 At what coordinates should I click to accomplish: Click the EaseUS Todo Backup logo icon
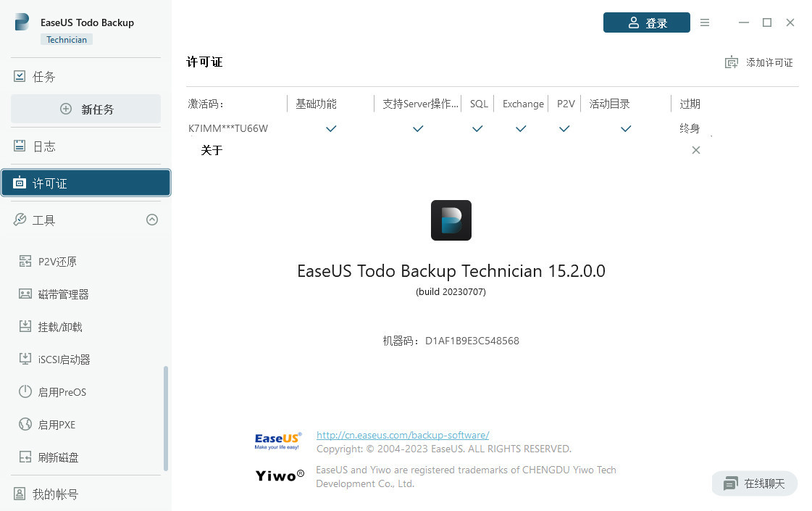[x=22, y=22]
